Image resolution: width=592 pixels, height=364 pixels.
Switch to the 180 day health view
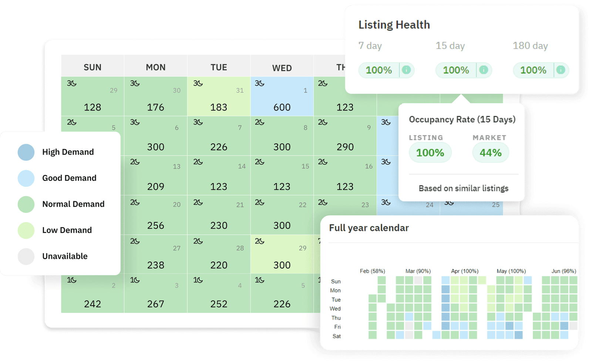pyautogui.click(x=531, y=45)
